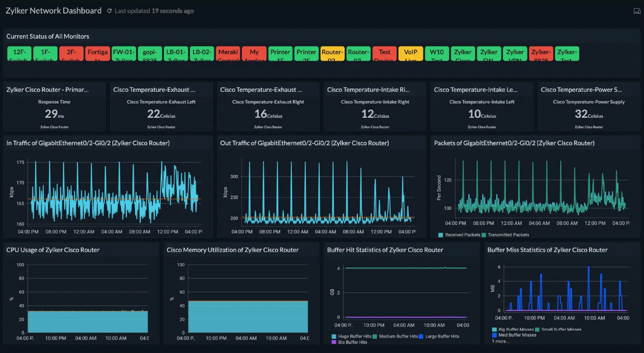Open the Test Device red status tile
644x353 pixels.
[x=384, y=53]
